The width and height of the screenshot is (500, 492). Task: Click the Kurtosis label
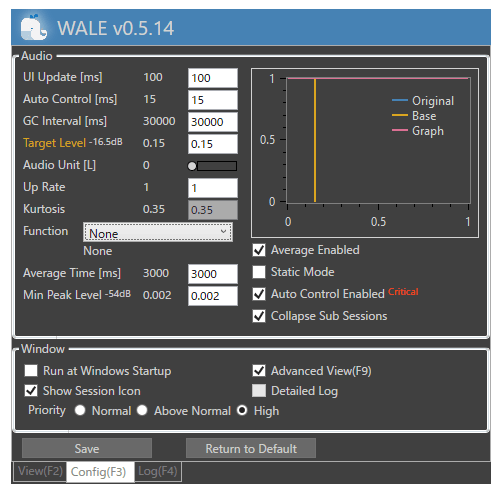(44, 209)
